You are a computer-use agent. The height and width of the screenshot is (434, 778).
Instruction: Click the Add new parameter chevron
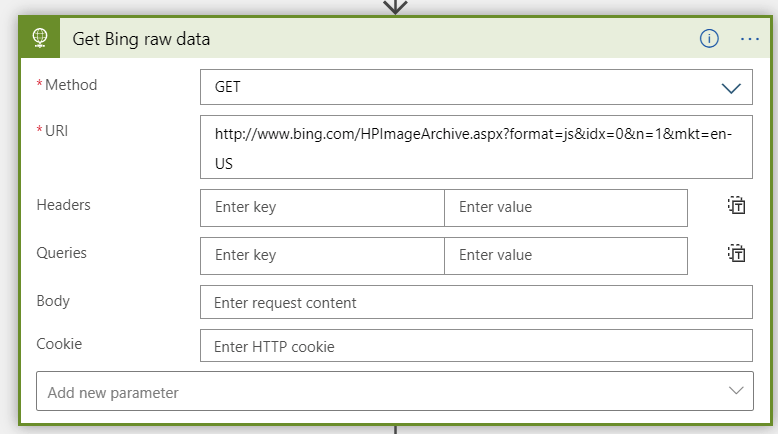[736, 391]
